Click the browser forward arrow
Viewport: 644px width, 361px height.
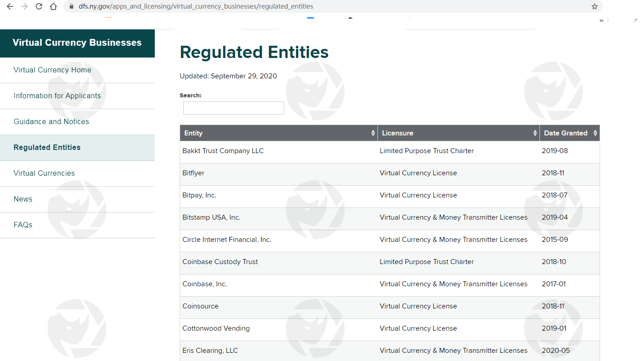point(24,6)
